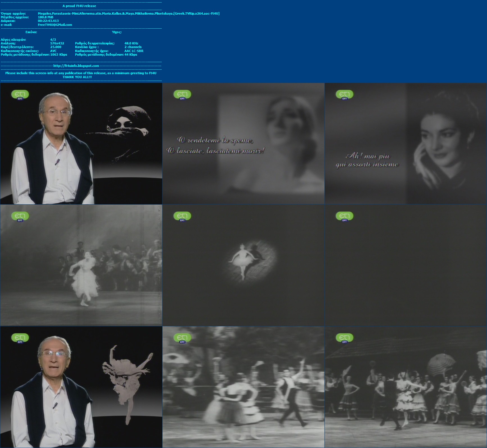Click the 'Ρυθμός δειγματοληψίας:' label
This screenshot has width=487, height=448.
(95, 43)
